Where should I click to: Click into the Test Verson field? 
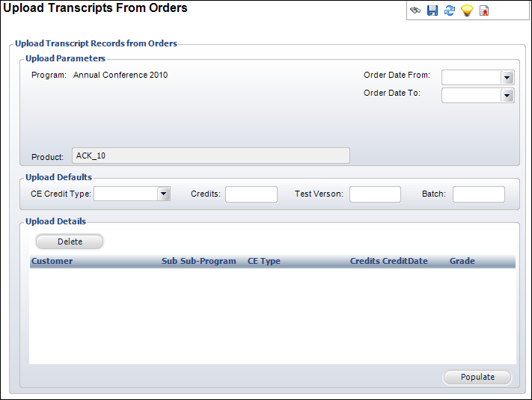[x=375, y=194]
